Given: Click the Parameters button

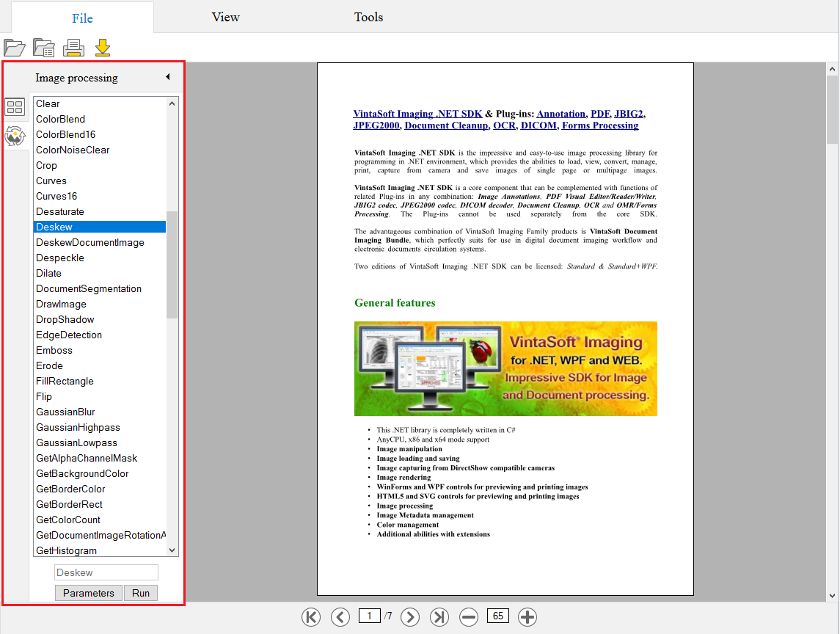Looking at the screenshot, I should 88,593.
